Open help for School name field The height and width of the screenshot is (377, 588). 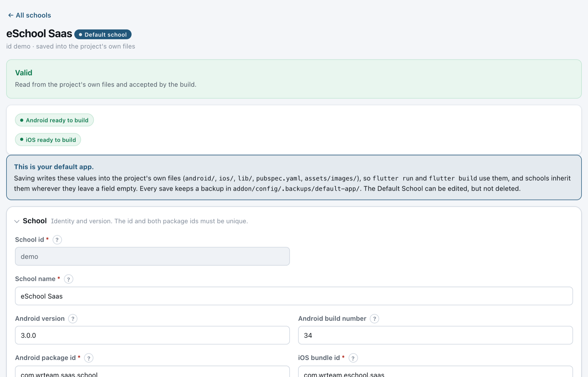(x=69, y=279)
